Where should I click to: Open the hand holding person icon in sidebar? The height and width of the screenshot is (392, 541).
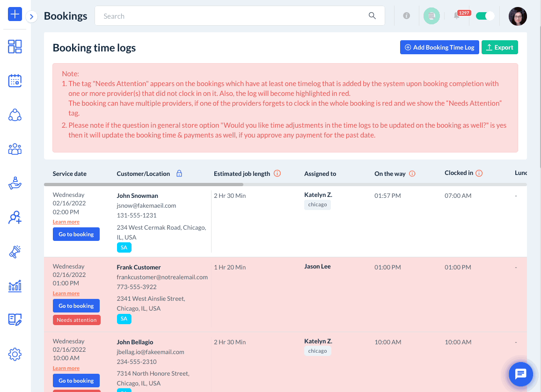tap(15, 183)
